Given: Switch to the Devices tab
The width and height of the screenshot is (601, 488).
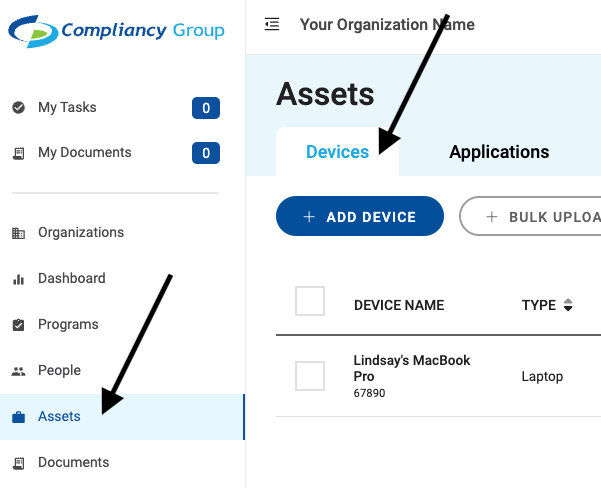Looking at the screenshot, I should pyautogui.click(x=337, y=152).
